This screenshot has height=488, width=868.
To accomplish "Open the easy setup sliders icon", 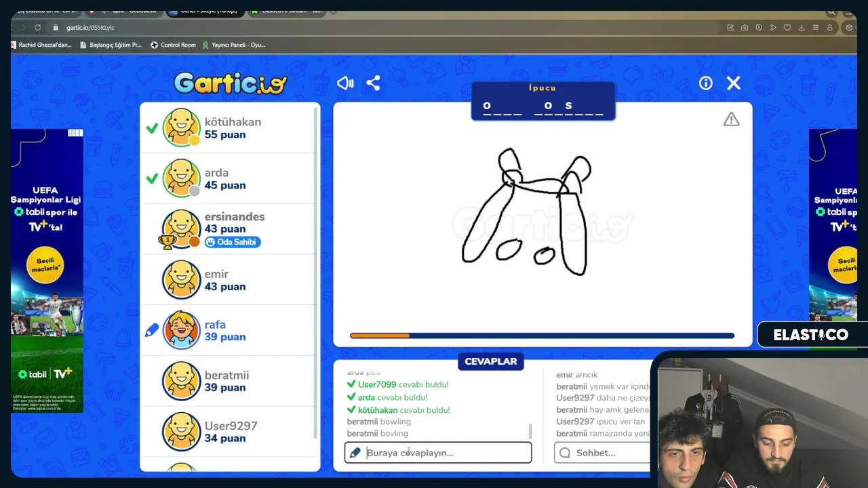I will [x=815, y=28].
